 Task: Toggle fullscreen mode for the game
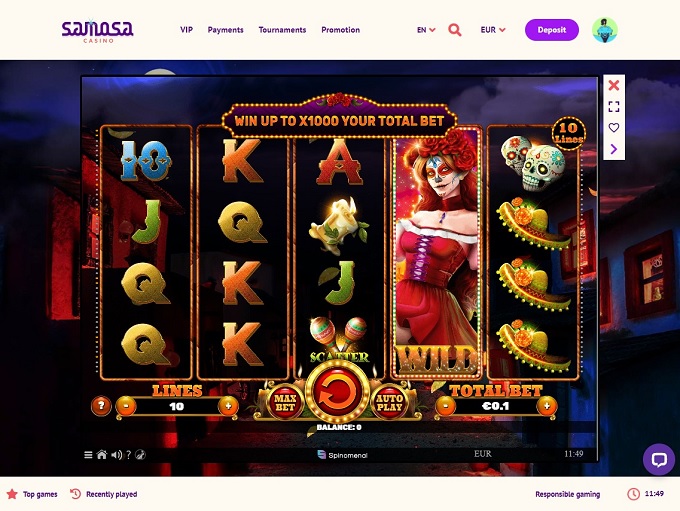click(614, 106)
